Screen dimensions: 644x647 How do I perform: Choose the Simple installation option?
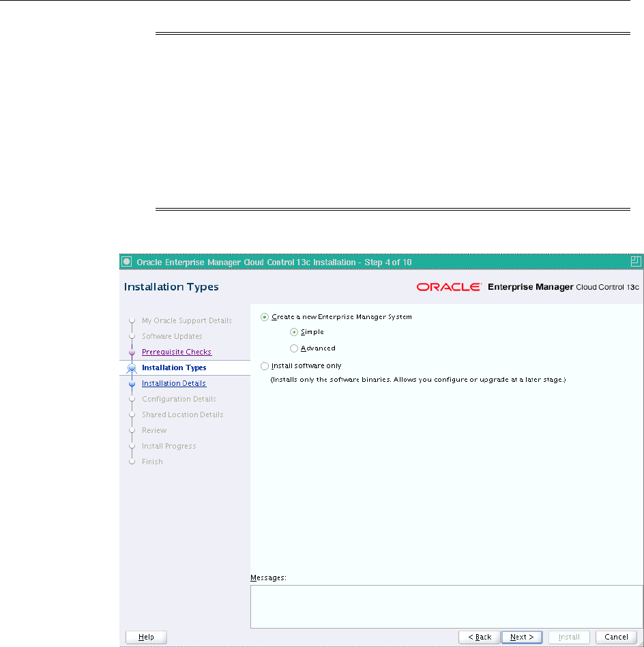[x=294, y=332]
